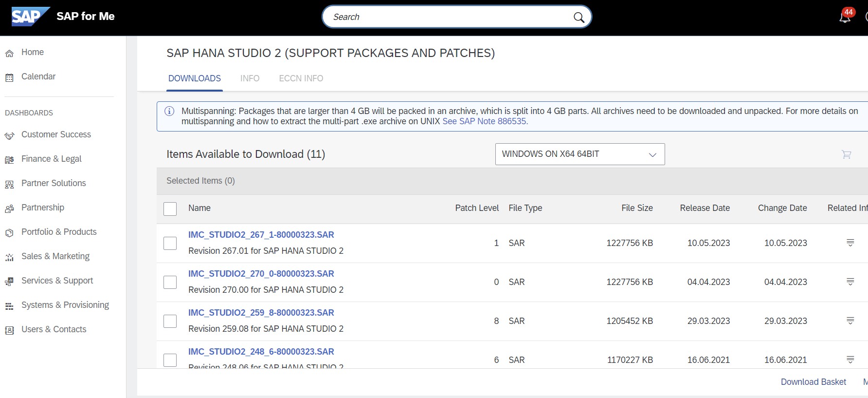This screenshot has width=868, height=398.
Task: Open Home in the sidebar
Action: click(33, 52)
